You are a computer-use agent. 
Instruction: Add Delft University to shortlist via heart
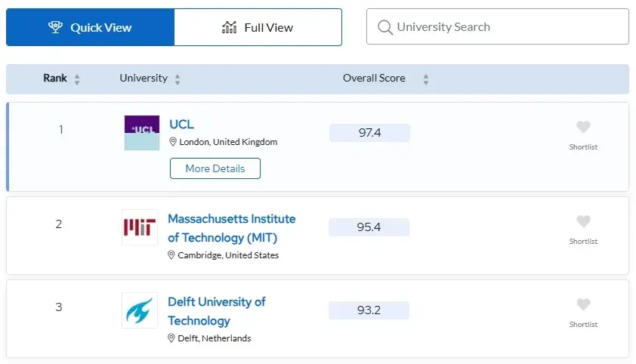[x=583, y=305]
